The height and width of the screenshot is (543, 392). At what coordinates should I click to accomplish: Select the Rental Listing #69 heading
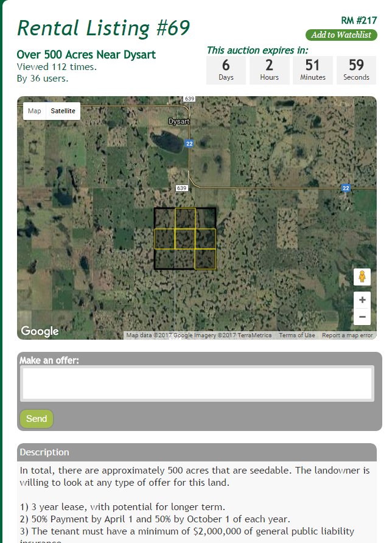(x=103, y=28)
